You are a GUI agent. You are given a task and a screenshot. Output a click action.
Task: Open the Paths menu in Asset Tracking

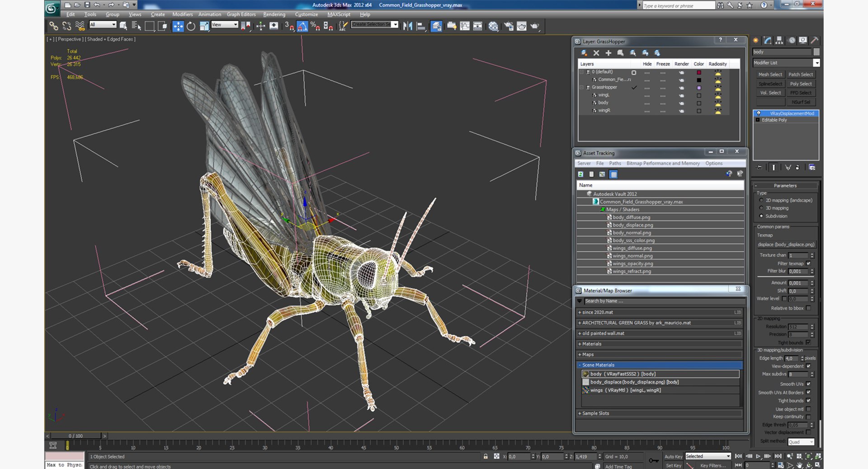615,164
